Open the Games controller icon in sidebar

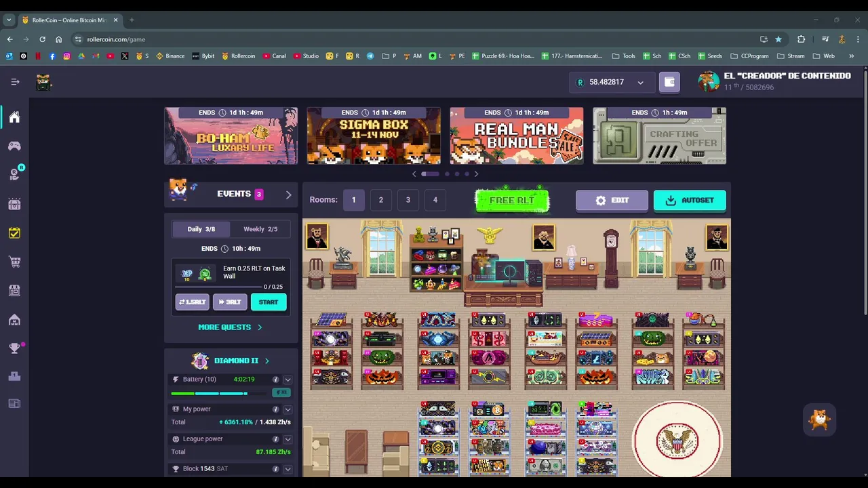(x=14, y=146)
